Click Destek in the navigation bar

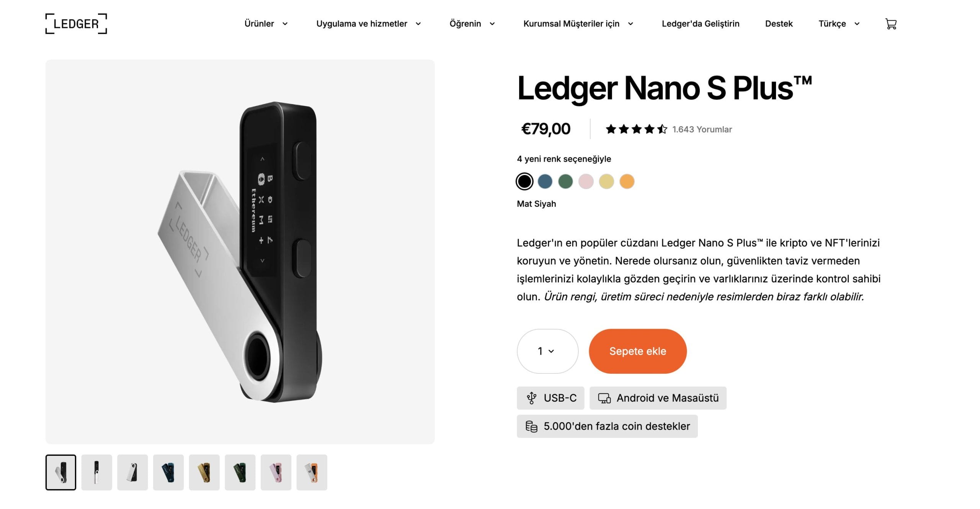778,24
